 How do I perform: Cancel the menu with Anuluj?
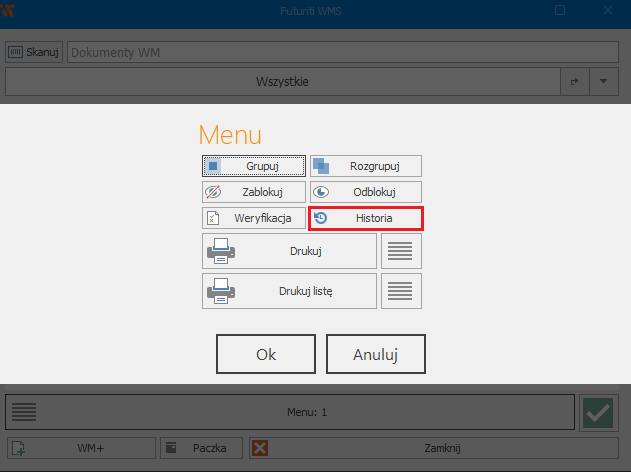click(x=376, y=354)
